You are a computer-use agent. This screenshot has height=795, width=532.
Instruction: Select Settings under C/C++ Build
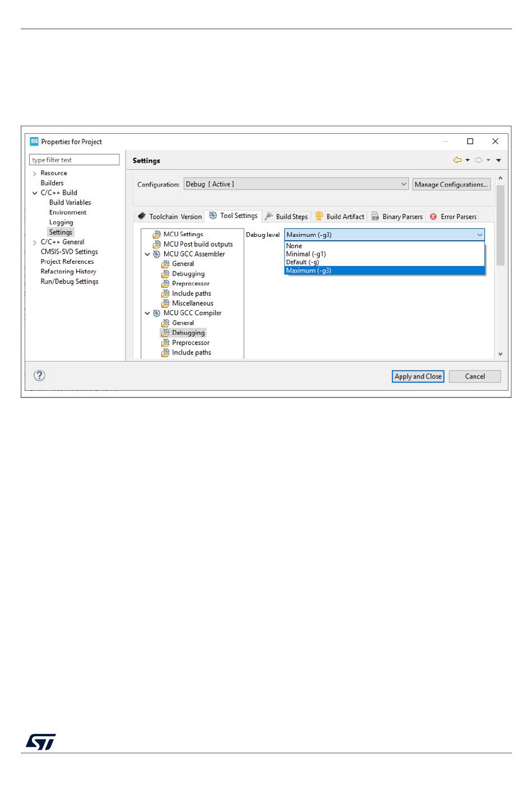point(60,232)
